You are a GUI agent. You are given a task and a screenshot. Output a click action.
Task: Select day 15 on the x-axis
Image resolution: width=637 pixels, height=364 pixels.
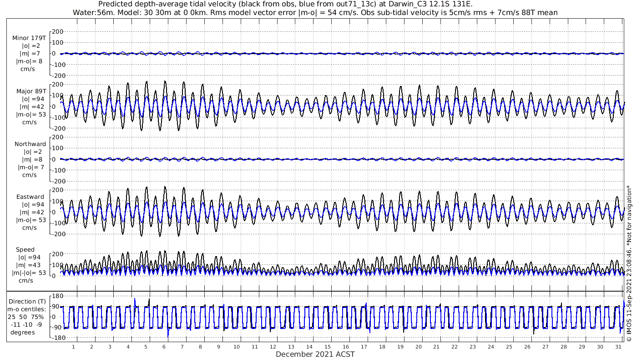pos(328,347)
